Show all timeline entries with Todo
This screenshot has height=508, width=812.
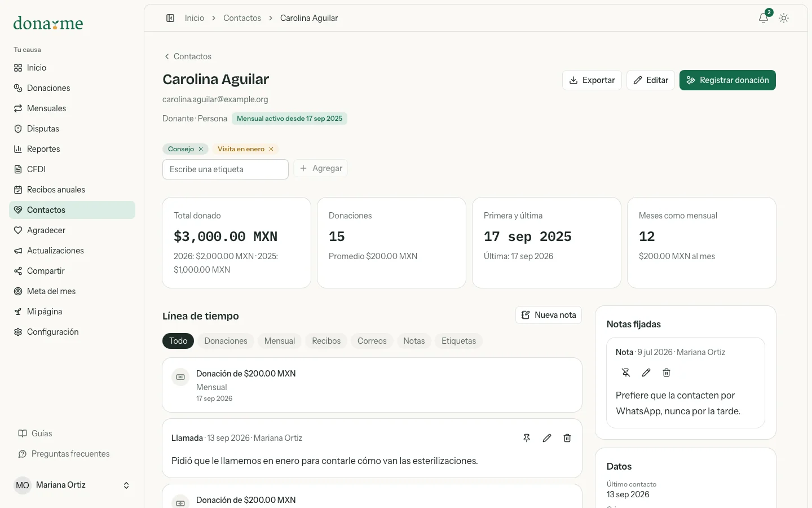tap(178, 341)
